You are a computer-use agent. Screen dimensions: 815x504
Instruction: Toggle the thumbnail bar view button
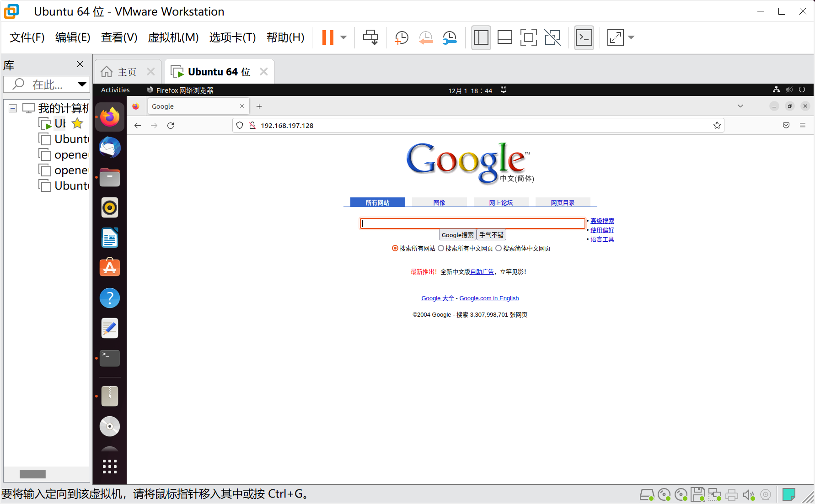point(504,37)
